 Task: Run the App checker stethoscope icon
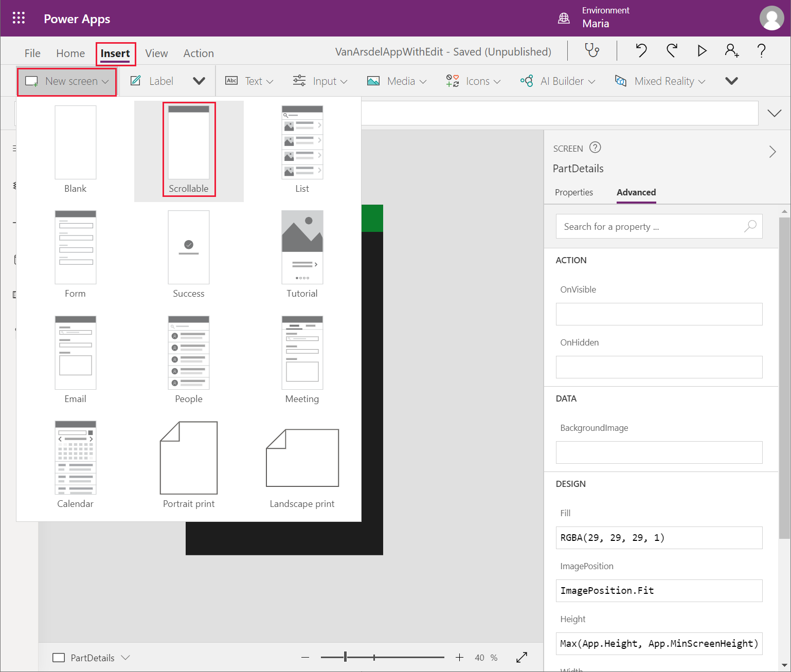[592, 50]
